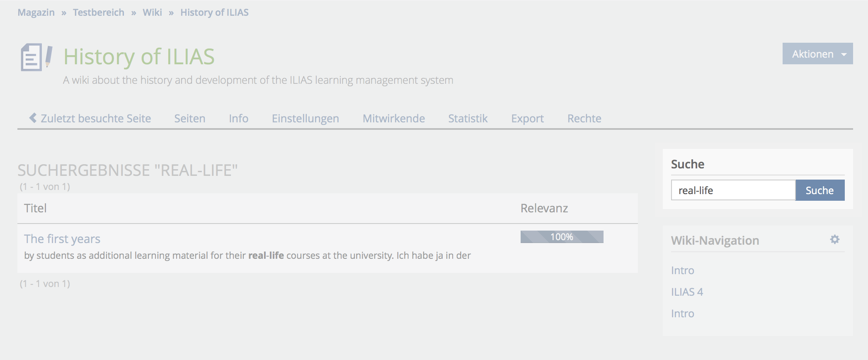
Task: Click the 100% relevance progress bar
Action: (562, 237)
